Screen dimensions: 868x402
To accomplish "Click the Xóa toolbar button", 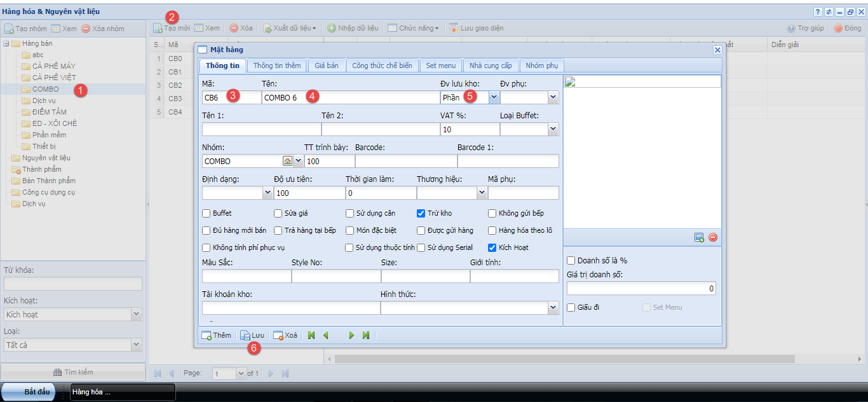I will pos(241,28).
